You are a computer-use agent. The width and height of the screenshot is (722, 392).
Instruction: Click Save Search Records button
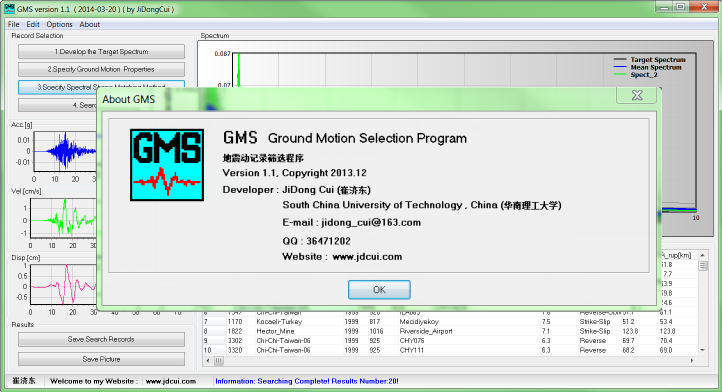[101, 339]
